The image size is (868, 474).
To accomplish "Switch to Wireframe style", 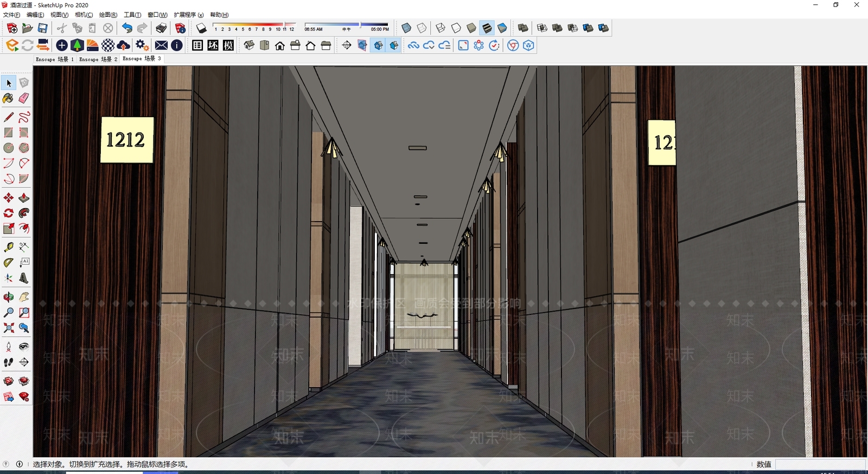I will 441,28.
